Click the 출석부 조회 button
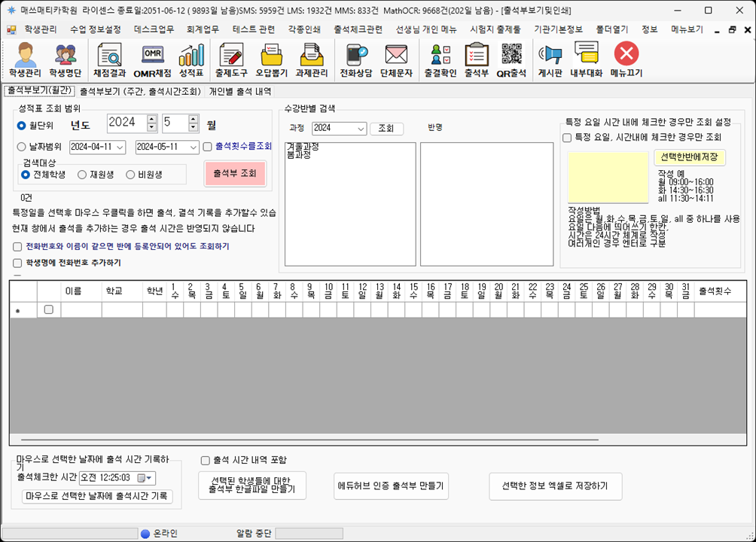 point(235,173)
